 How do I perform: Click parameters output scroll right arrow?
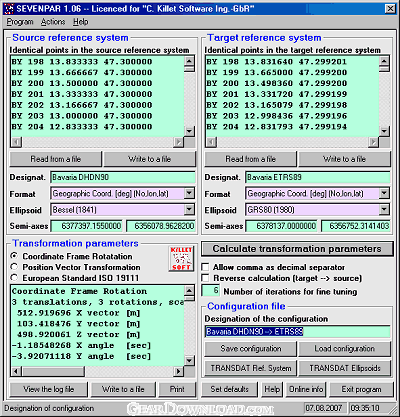(179, 371)
